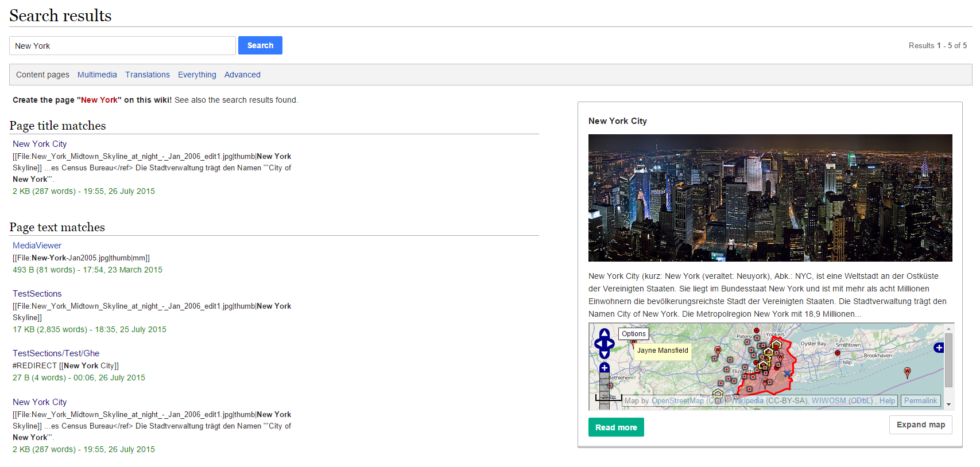The height and width of the screenshot is (467, 980).
Task: Open the MediaViewer search result
Action: coord(37,246)
